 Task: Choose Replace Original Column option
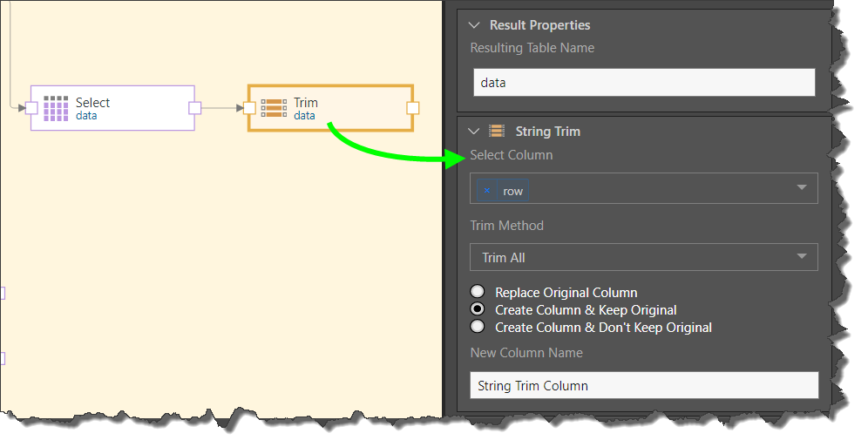click(x=478, y=292)
